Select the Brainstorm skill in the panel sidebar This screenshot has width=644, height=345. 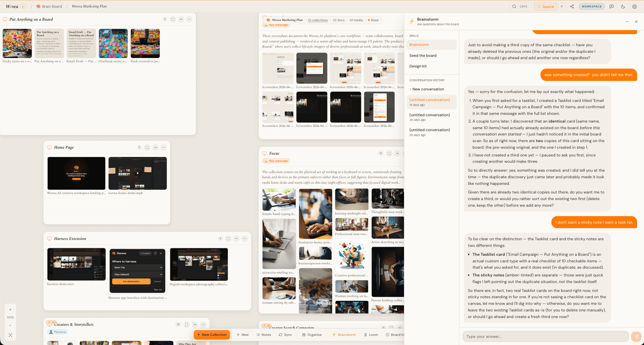pos(432,45)
